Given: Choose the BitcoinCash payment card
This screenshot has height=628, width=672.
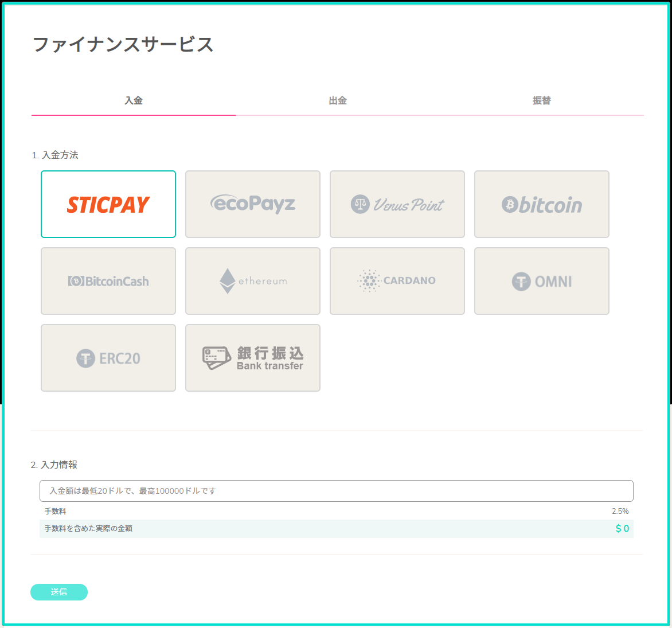Looking at the screenshot, I should (x=108, y=281).
